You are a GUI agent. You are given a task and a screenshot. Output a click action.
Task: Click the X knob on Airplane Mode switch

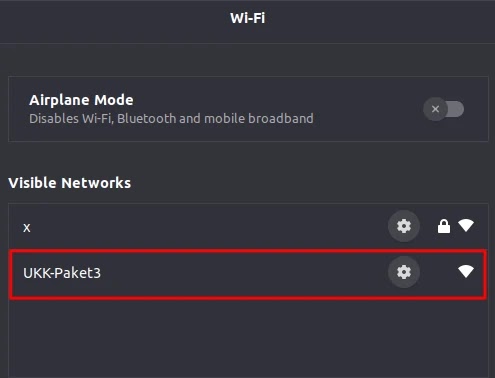[x=435, y=109]
